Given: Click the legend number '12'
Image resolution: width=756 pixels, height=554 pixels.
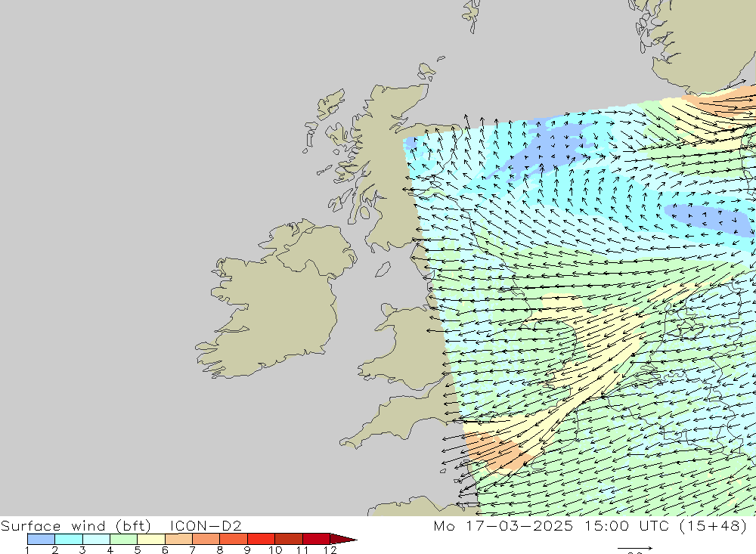Looking at the screenshot, I should 330,550.
